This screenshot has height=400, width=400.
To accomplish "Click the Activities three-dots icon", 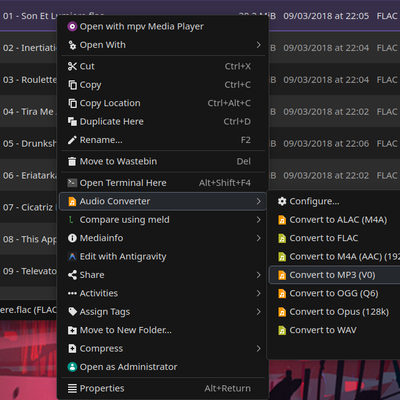I will click(x=72, y=293).
